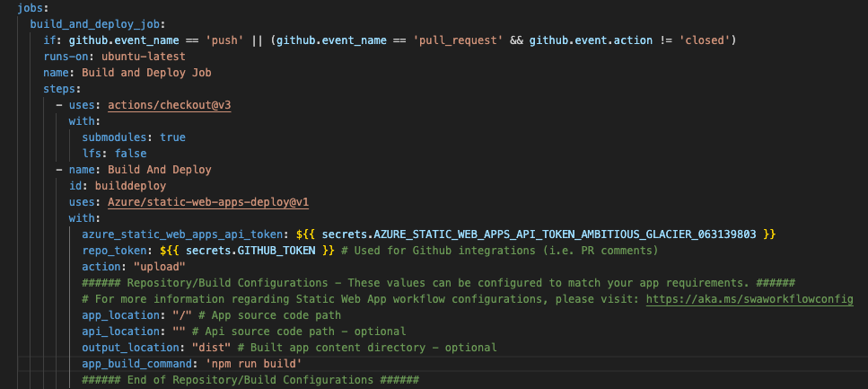Click the top-level jobs key

click(34, 8)
